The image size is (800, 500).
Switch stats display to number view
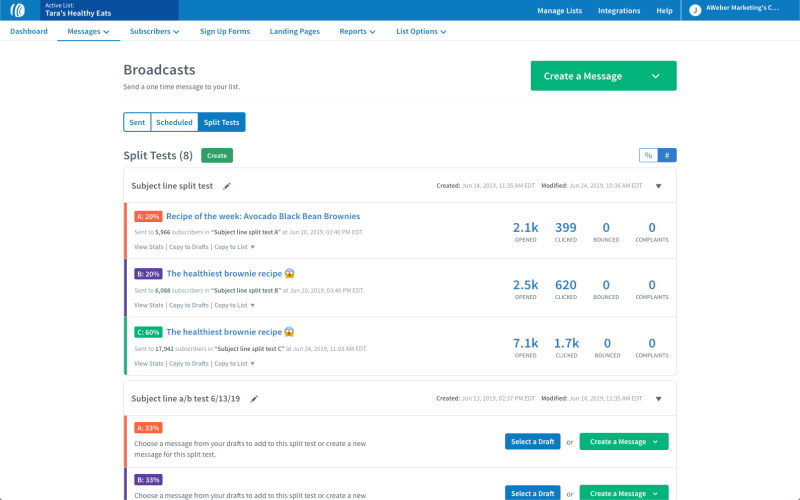click(667, 155)
